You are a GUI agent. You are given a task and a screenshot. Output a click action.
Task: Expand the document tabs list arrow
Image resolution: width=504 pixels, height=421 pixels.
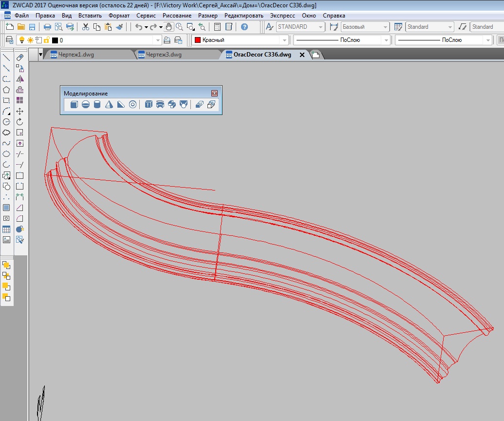tap(40, 55)
